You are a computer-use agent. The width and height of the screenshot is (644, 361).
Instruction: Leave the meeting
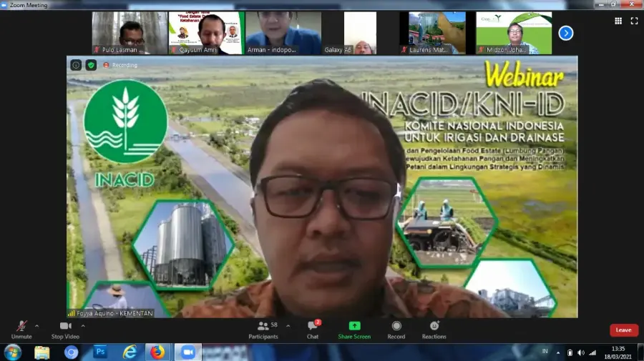click(623, 330)
